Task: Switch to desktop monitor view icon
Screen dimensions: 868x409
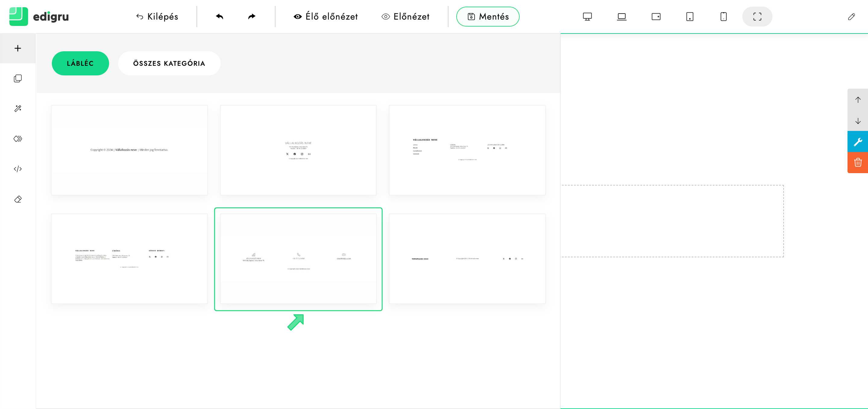Action: 587,17
